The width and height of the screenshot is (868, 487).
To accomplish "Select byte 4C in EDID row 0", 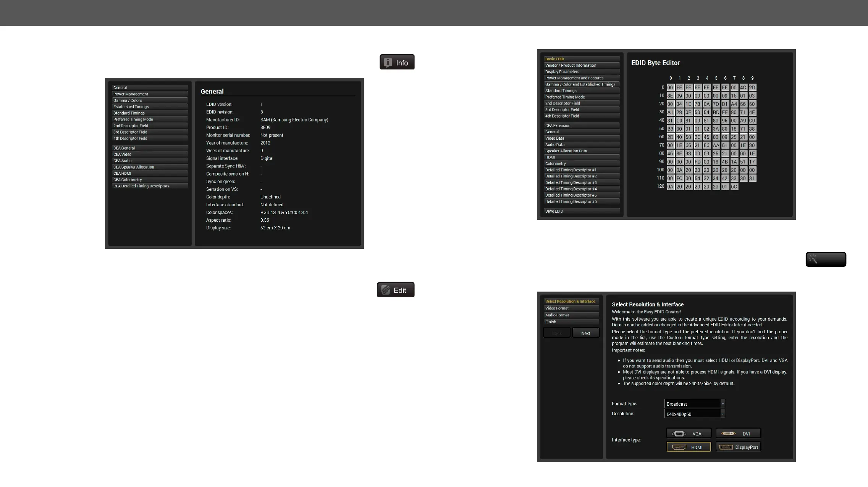I will [743, 87].
